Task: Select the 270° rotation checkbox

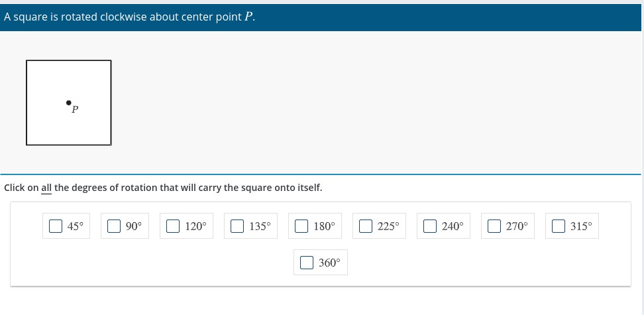Action: (494, 225)
